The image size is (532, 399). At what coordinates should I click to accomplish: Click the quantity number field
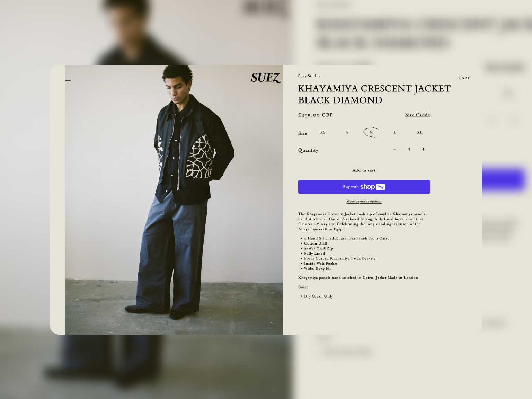[x=409, y=149]
